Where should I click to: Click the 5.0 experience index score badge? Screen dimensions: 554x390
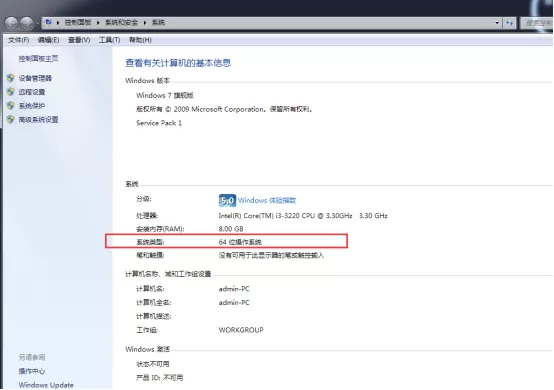click(227, 200)
